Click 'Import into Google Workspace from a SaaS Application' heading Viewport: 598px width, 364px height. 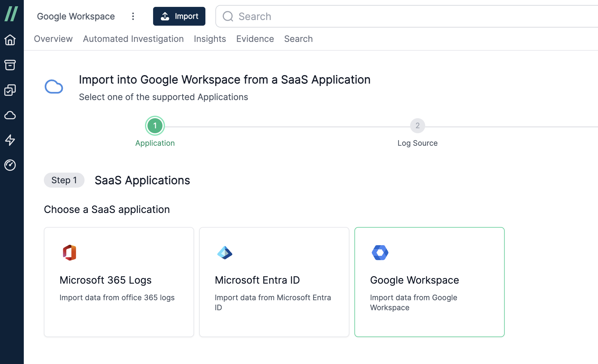(x=225, y=80)
